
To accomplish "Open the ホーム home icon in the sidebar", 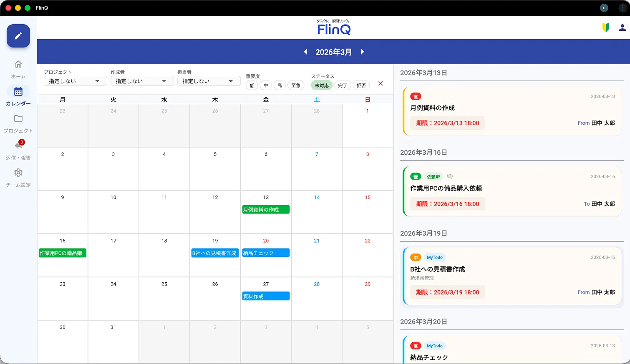I will pyautogui.click(x=18, y=64).
